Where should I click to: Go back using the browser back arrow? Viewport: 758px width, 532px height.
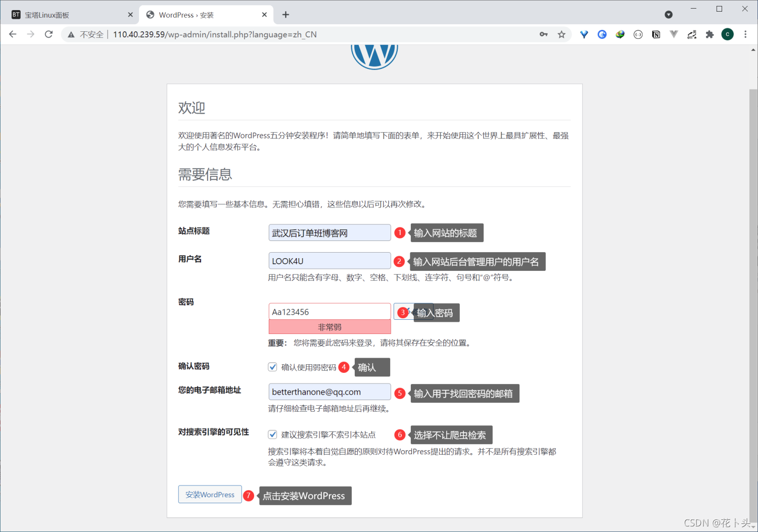pyautogui.click(x=13, y=34)
